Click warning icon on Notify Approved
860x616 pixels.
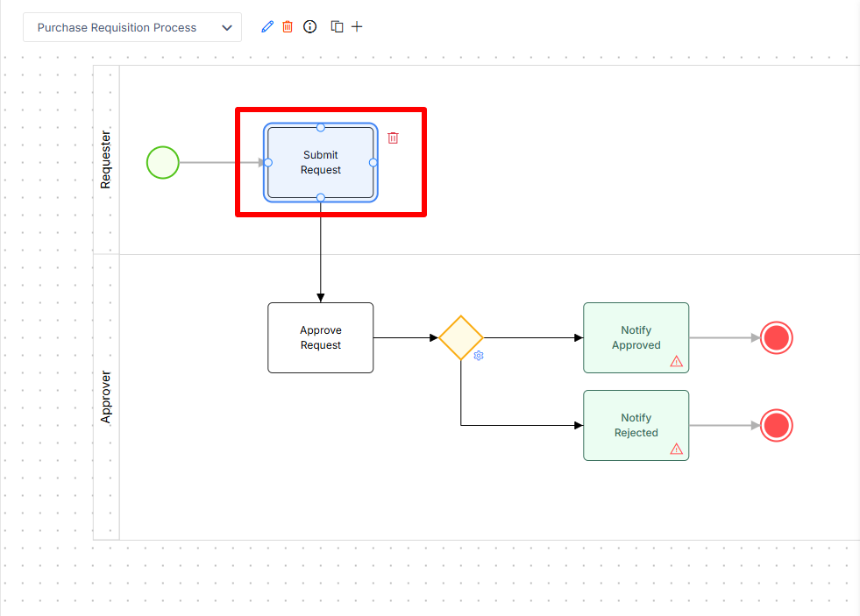(x=676, y=362)
